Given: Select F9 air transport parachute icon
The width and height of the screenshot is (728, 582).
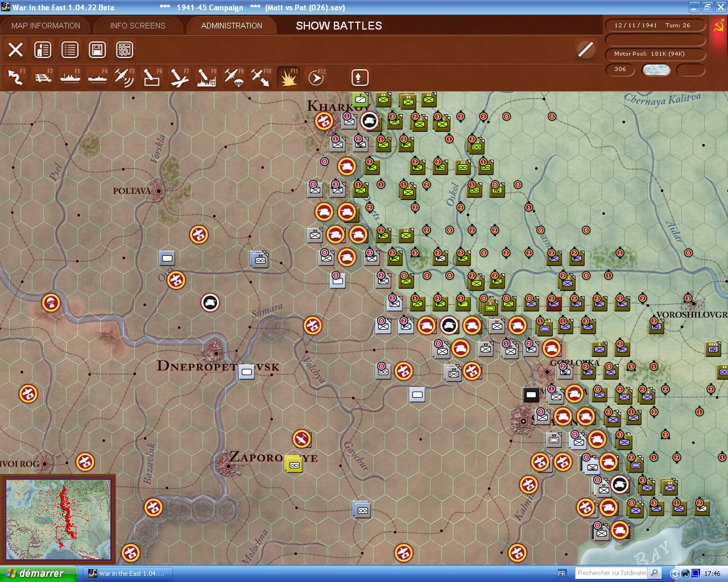Looking at the screenshot, I should 234,77.
